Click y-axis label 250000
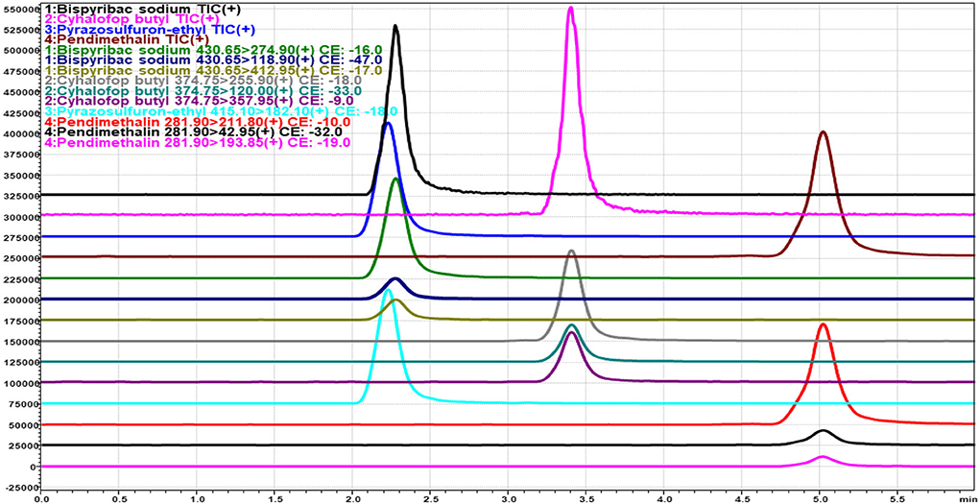Viewport: 980px width, 504px height. coord(20,258)
